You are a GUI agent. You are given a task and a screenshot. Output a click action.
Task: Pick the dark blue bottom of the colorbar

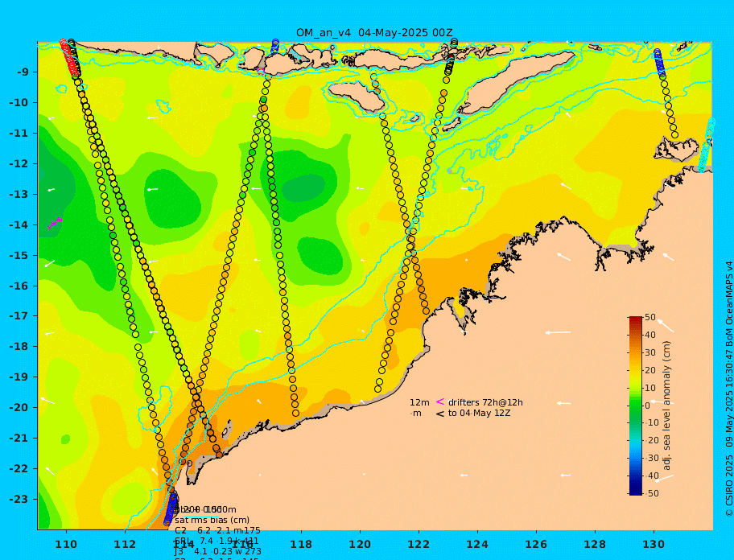(x=635, y=492)
